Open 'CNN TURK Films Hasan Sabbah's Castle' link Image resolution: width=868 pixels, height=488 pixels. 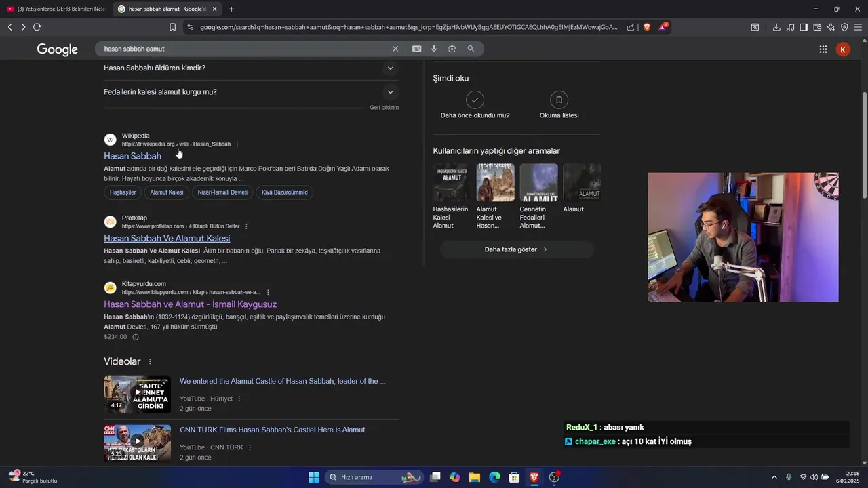(x=276, y=430)
